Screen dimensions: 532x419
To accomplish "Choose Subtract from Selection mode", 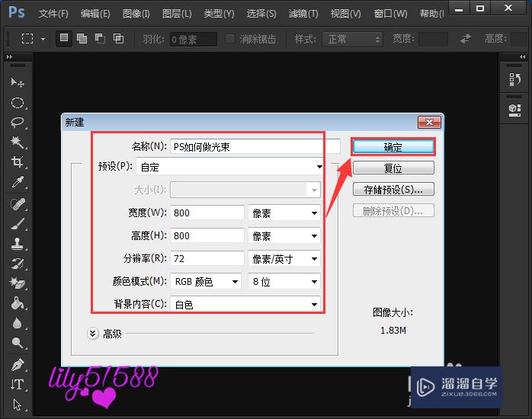I will click(x=100, y=38).
